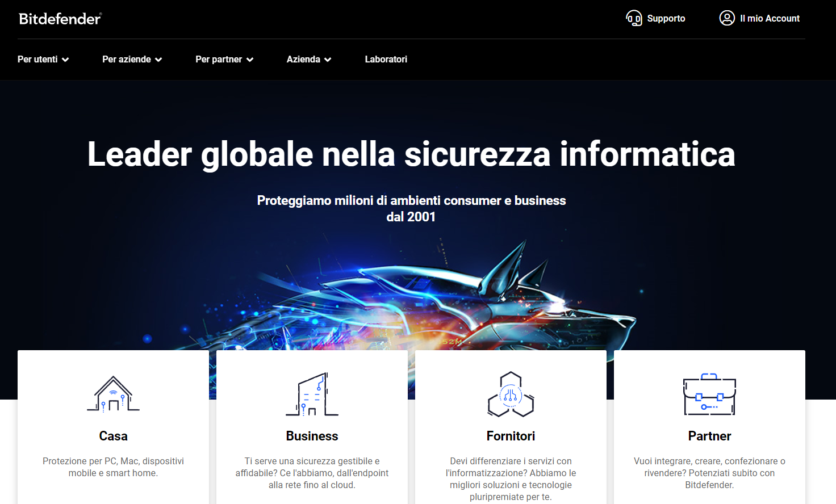Click the Supporto headset icon
Viewport: 836px width, 504px height.
(x=634, y=18)
